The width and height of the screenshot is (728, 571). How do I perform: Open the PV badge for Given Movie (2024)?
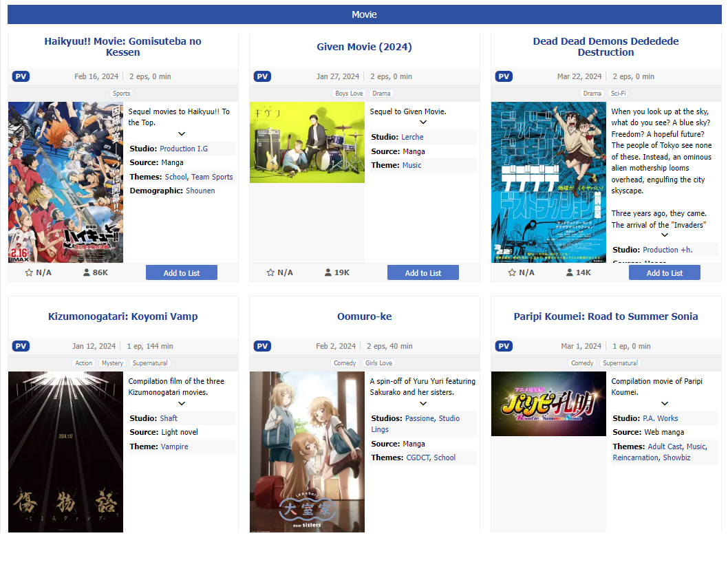tap(262, 76)
